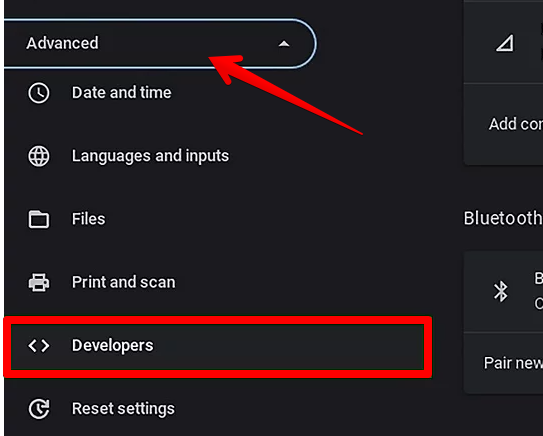This screenshot has height=436, width=543.
Task: Click the Advanced section header label
Action: pyautogui.click(x=62, y=43)
